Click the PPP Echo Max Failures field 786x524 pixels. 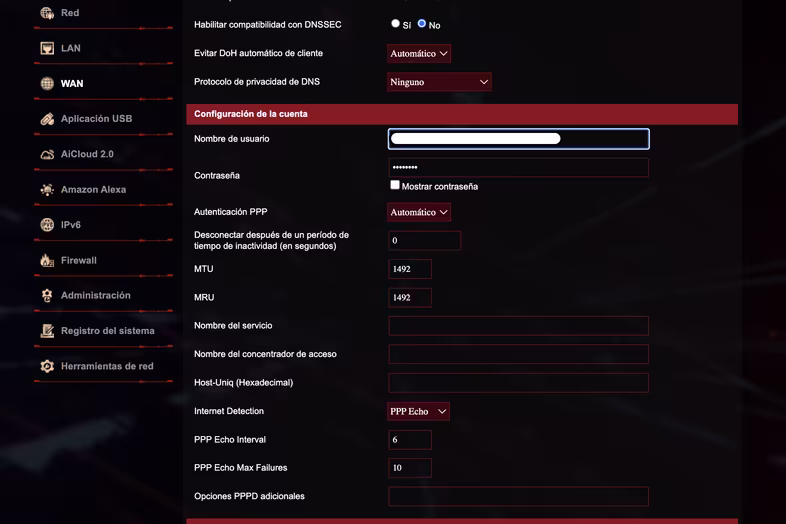coord(410,468)
